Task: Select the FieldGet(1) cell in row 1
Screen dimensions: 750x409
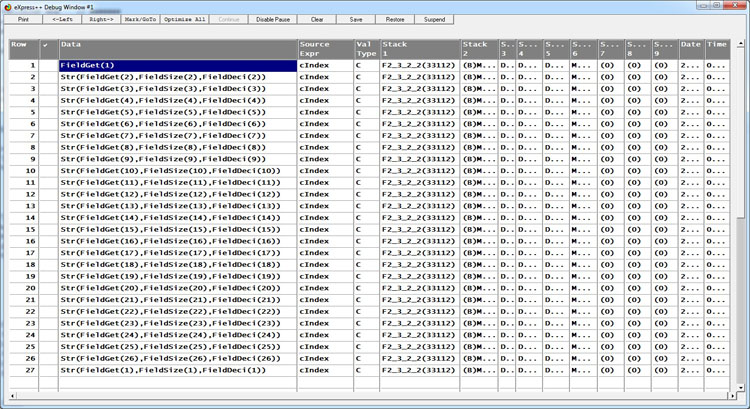Action: [177, 65]
